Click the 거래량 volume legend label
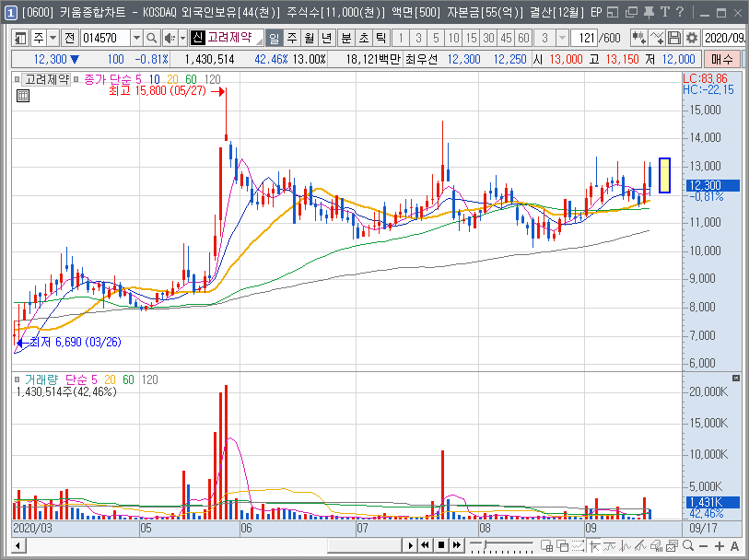The width and height of the screenshot is (749, 560). point(41,379)
